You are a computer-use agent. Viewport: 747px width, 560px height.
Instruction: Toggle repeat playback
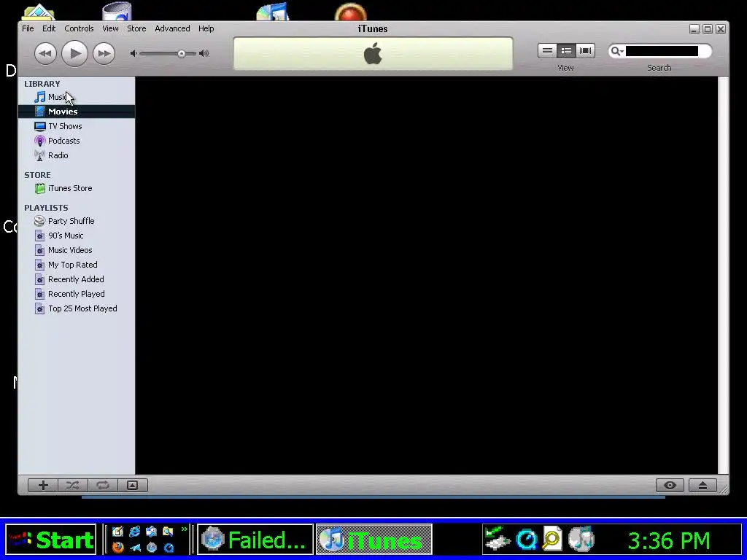pos(102,485)
